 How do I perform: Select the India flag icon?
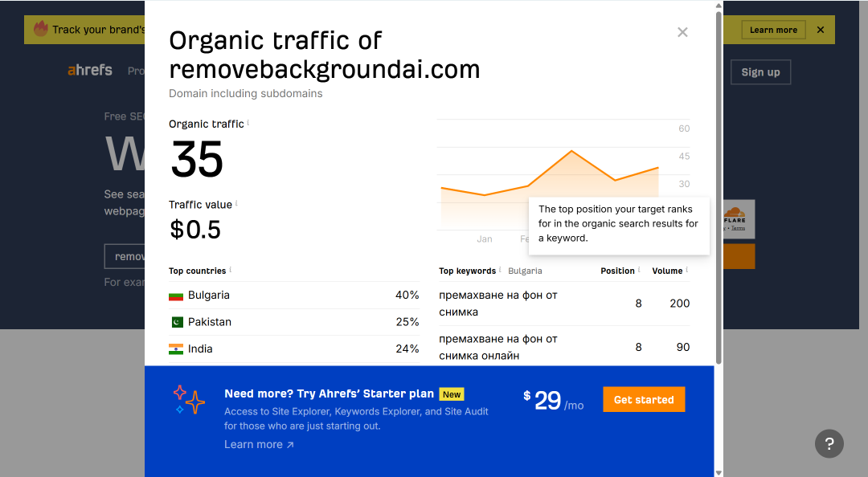click(176, 349)
